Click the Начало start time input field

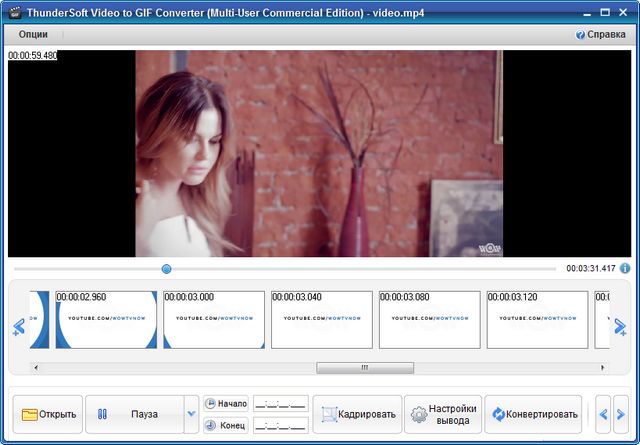(x=280, y=404)
